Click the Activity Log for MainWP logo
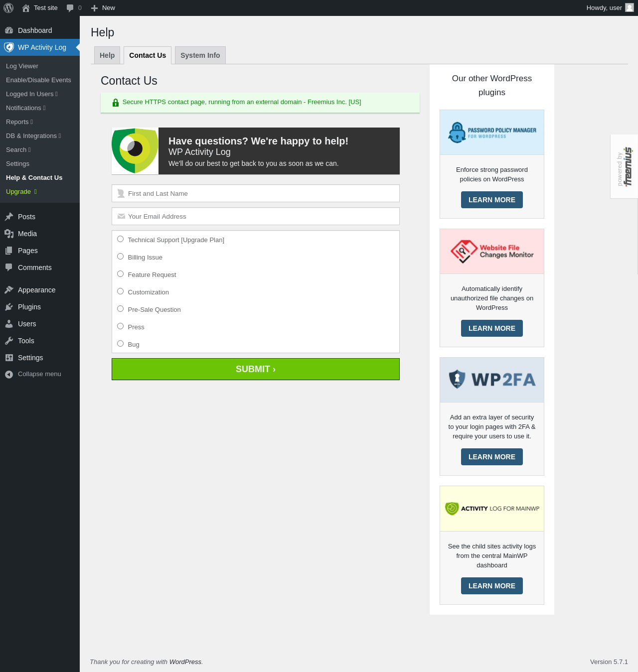The height and width of the screenshot is (672, 638). click(x=492, y=509)
